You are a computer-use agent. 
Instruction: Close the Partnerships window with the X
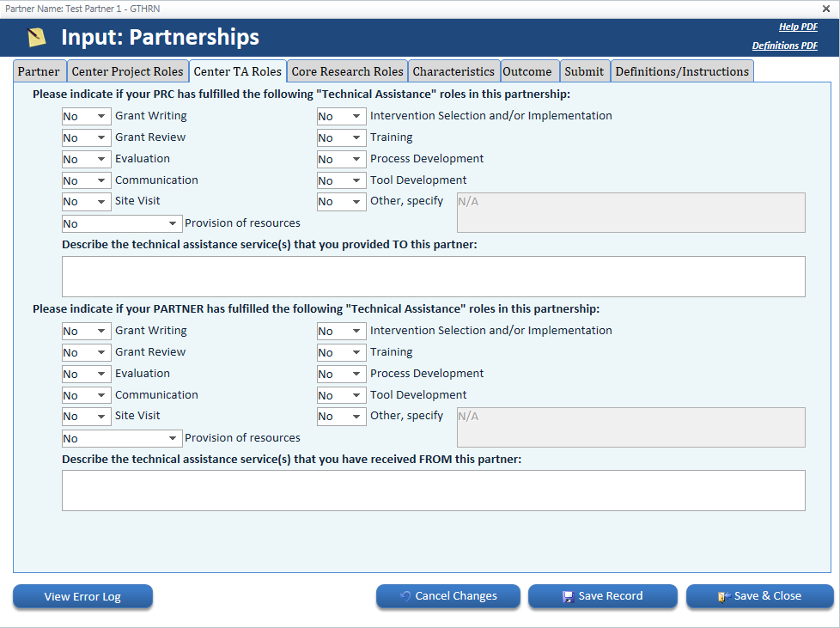pos(826,9)
